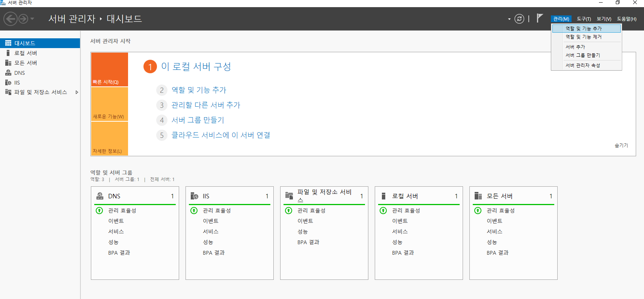644x299 pixels.
Task: Click step 2 역할 및 기능 추가 link
Action: [199, 90]
